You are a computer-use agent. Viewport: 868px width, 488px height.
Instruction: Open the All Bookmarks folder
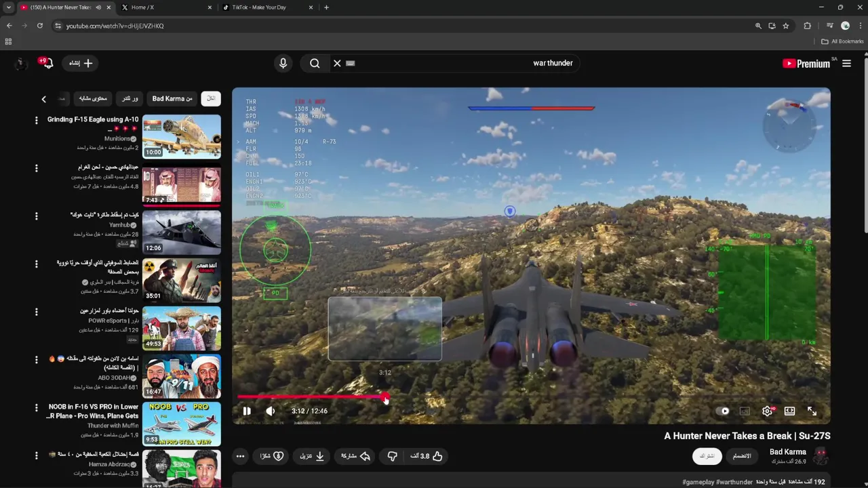point(842,41)
